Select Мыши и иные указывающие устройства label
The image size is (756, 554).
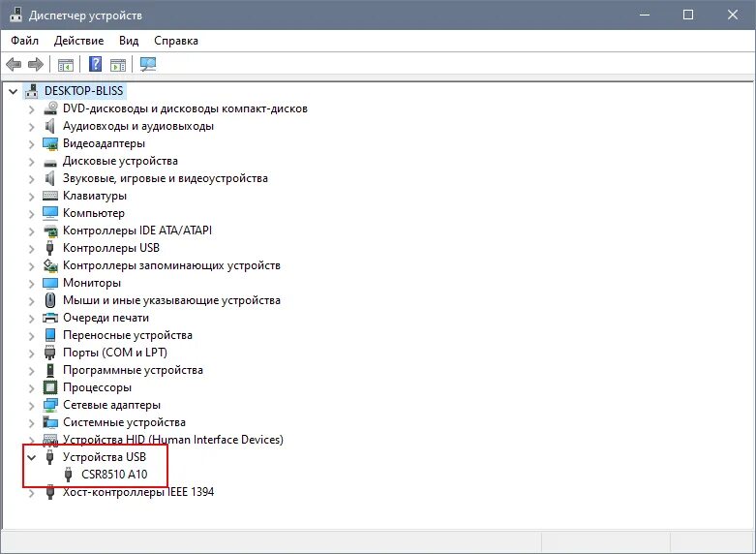click(171, 300)
